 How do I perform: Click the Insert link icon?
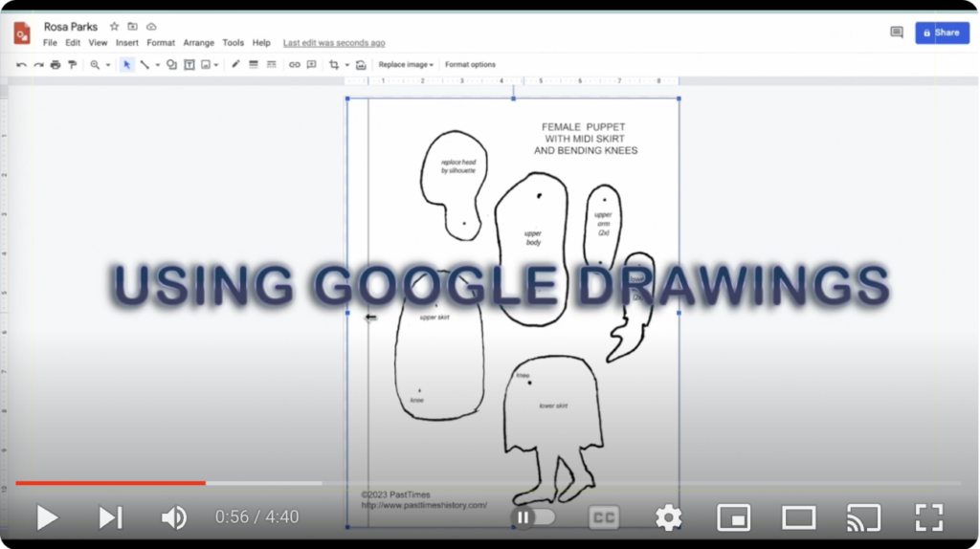295,65
